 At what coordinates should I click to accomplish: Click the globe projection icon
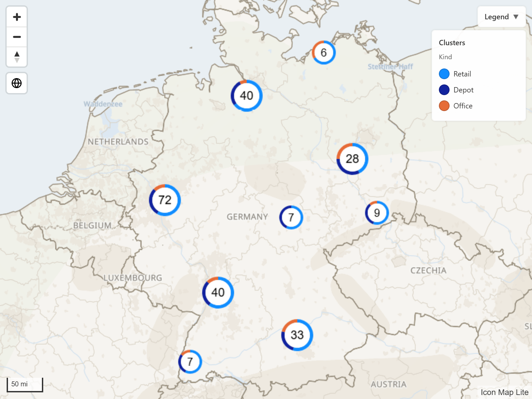coord(17,83)
